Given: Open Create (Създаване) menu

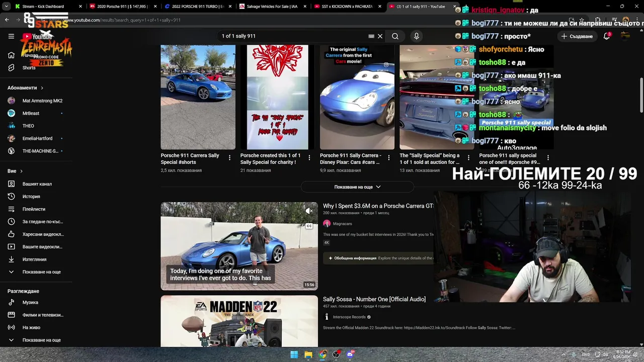Looking at the screenshot, I should pyautogui.click(x=577, y=36).
